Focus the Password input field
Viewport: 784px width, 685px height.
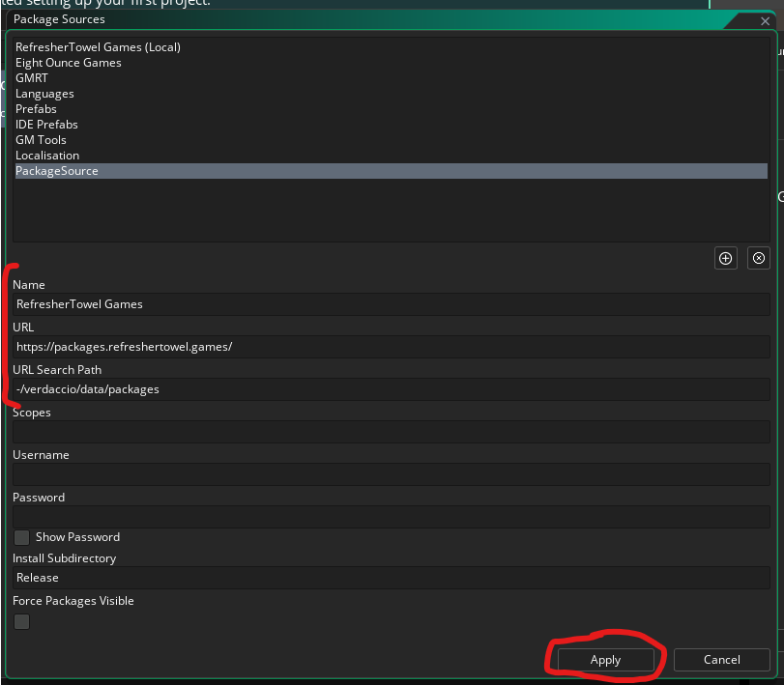point(391,517)
